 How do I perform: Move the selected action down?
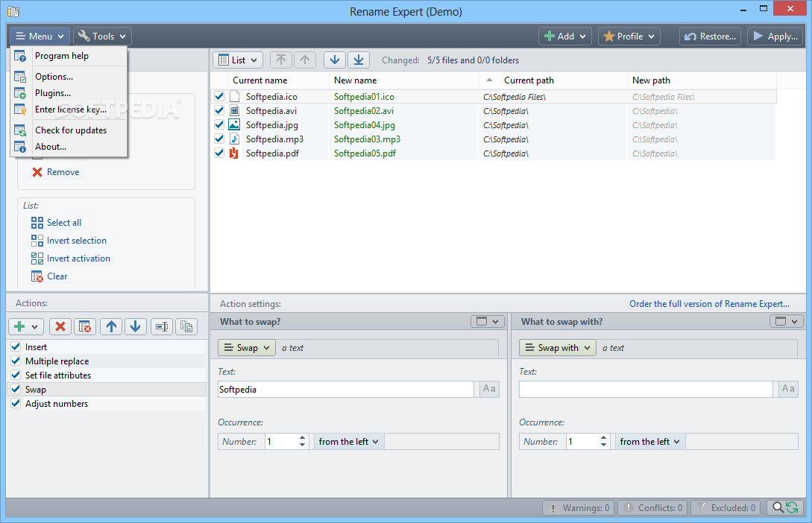pyautogui.click(x=135, y=326)
